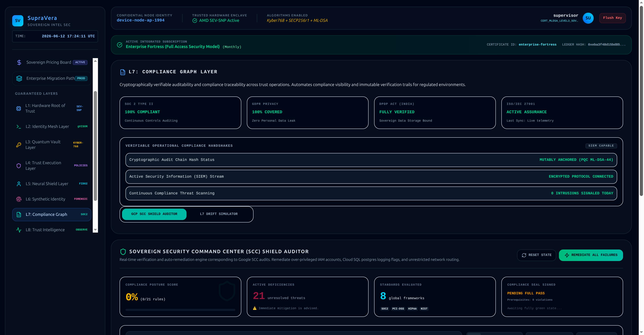Click the terminal icon for L2 Identity Mesh
Viewport: 644px width, 335px height.
19,127
